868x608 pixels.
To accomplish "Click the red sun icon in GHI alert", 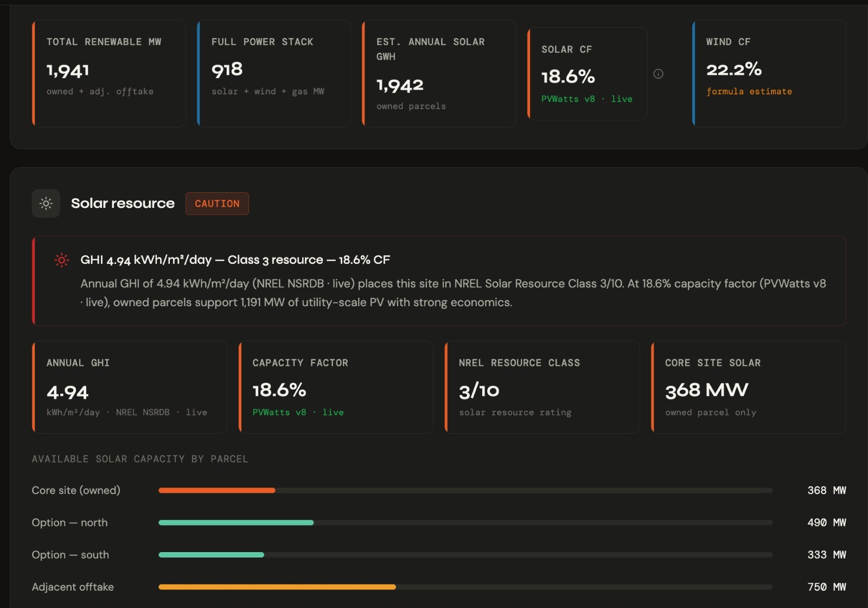I will 62,261.
